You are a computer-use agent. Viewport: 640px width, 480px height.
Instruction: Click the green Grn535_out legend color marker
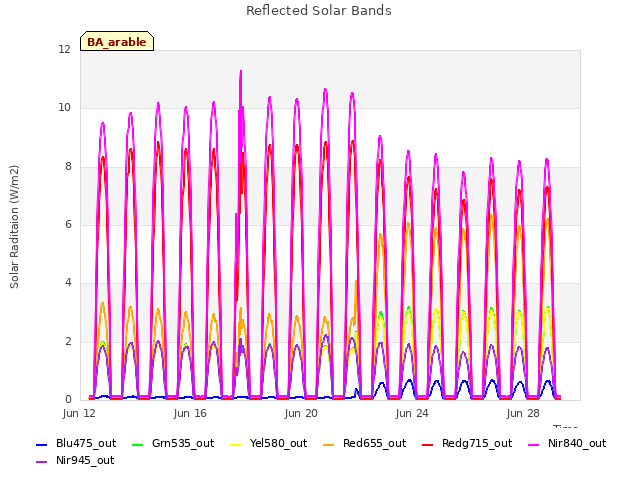point(138,444)
